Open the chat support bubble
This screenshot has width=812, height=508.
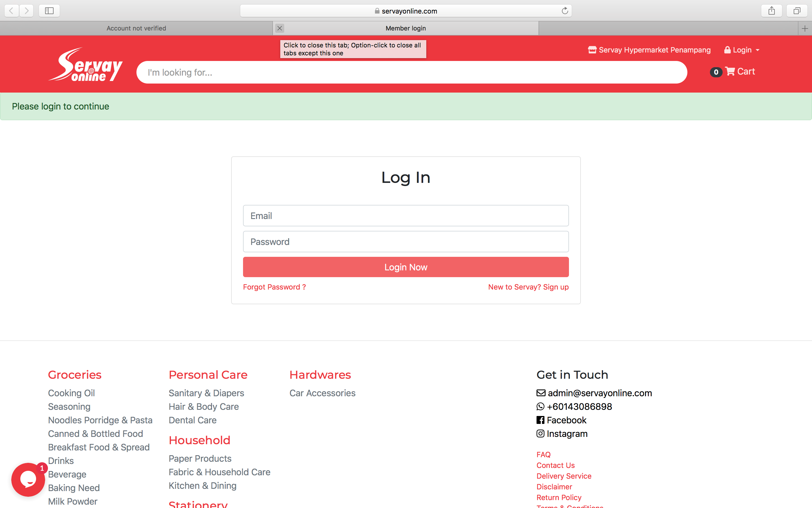pyautogui.click(x=28, y=479)
